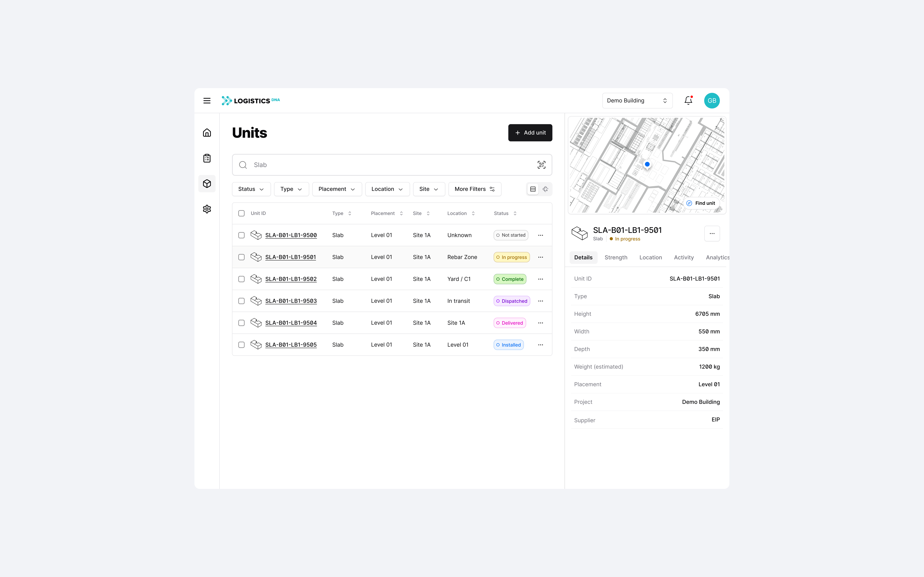Click the Slab search input field
The image size is (924, 577).
389,165
